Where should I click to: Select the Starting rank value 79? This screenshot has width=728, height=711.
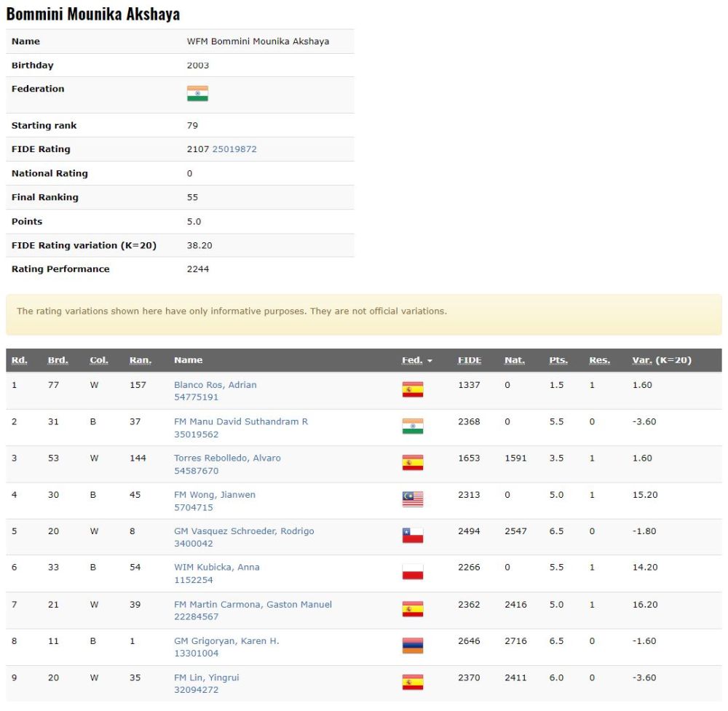pyautogui.click(x=193, y=125)
